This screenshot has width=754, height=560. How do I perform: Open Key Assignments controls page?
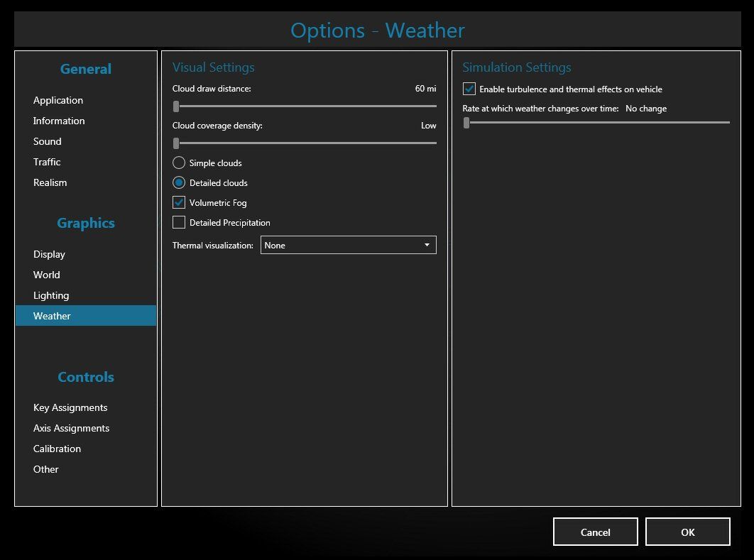(x=70, y=407)
